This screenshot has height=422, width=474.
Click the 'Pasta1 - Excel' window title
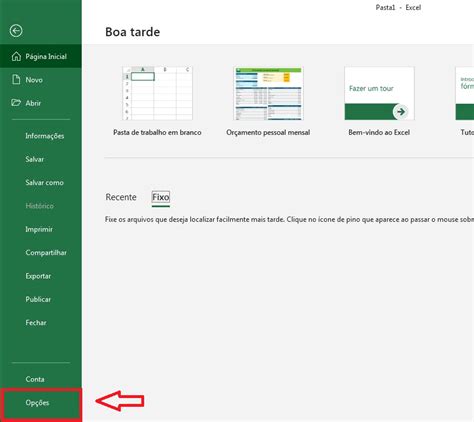pyautogui.click(x=398, y=7)
